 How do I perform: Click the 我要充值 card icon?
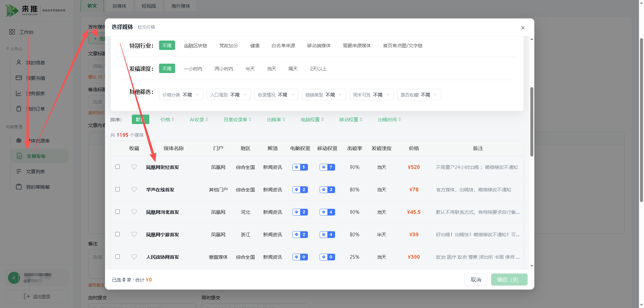[x=19, y=78]
